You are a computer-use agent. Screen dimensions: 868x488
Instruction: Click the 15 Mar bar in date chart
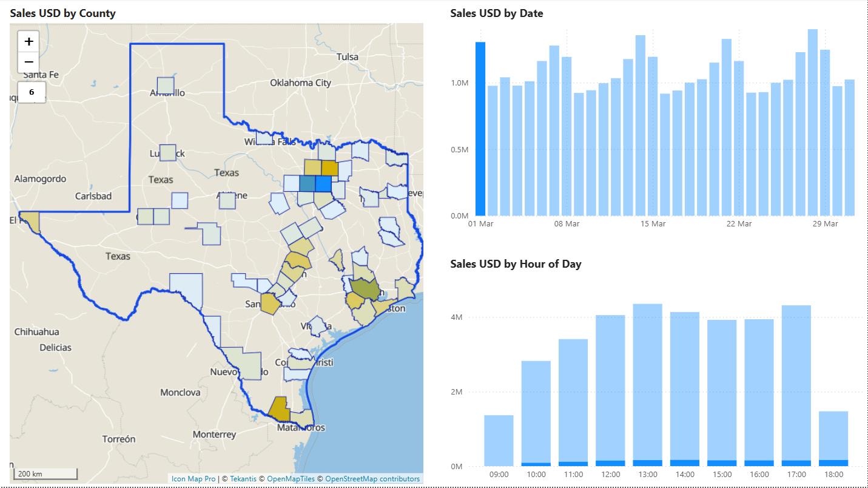[653, 137]
